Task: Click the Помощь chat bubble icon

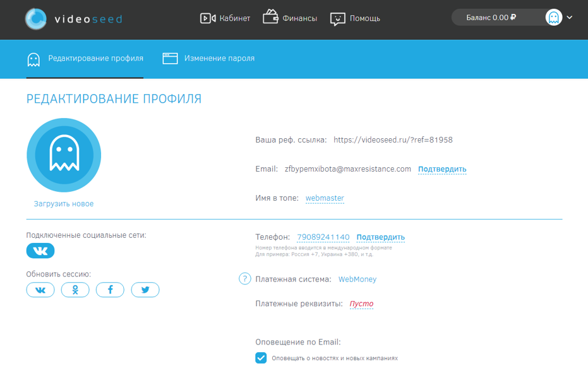Action: 337,19
